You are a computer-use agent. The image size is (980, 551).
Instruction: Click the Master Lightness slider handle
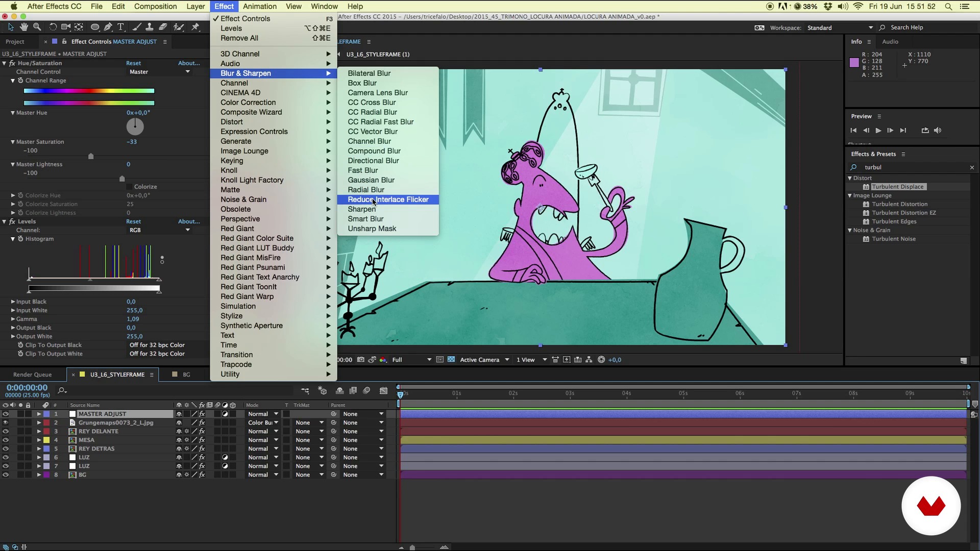pyautogui.click(x=122, y=179)
